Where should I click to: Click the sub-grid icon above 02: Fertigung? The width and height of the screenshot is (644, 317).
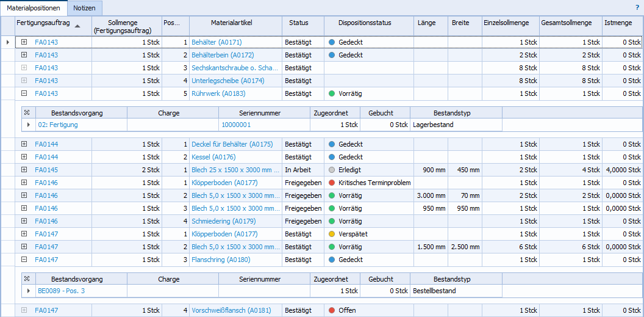pos(26,113)
